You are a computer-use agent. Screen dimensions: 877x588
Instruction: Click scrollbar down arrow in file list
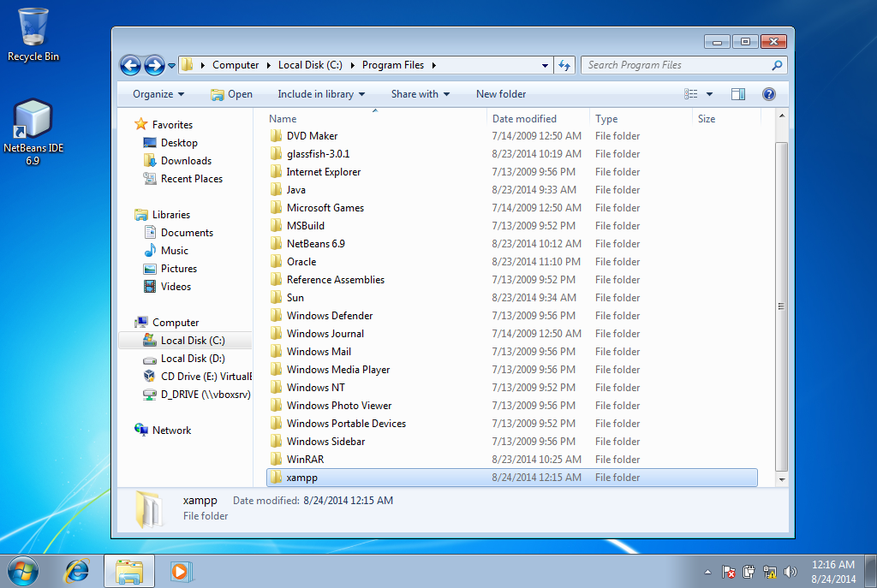tap(781, 479)
